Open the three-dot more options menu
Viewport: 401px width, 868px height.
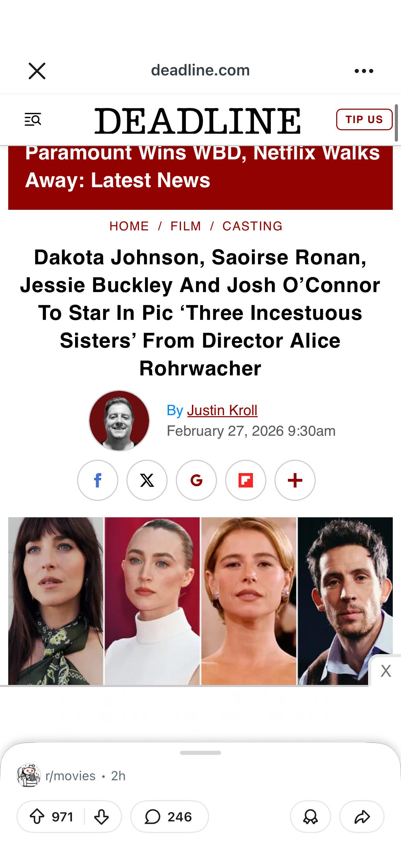click(x=364, y=71)
